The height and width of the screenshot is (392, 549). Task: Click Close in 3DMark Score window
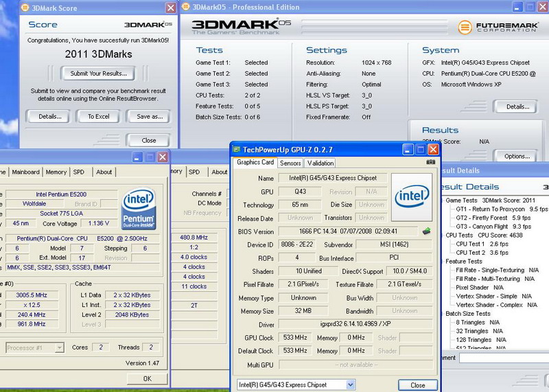[149, 140]
